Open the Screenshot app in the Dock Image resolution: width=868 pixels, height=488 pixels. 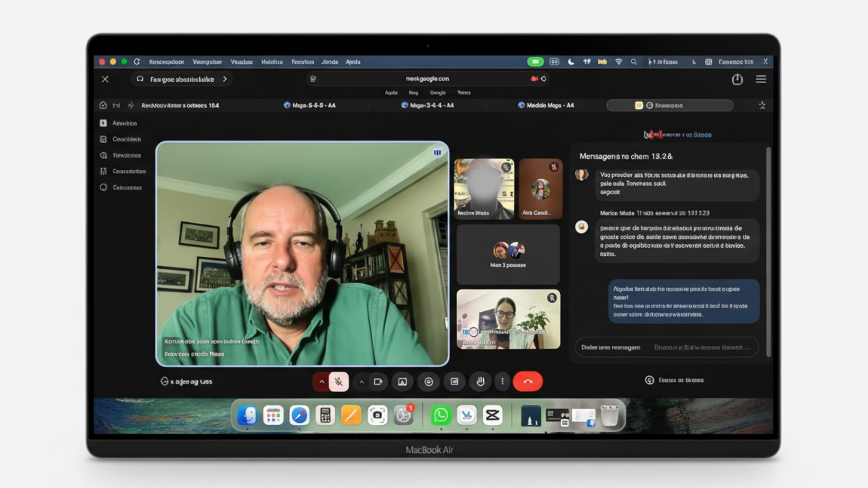pyautogui.click(x=377, y=415)
